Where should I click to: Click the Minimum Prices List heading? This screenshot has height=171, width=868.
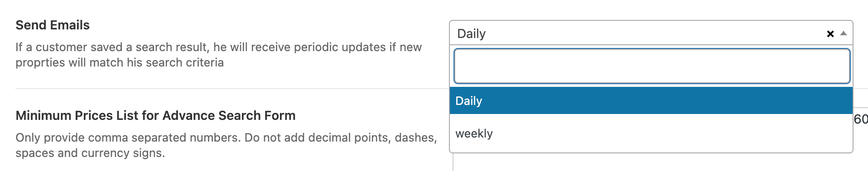(x=155, y=115)
